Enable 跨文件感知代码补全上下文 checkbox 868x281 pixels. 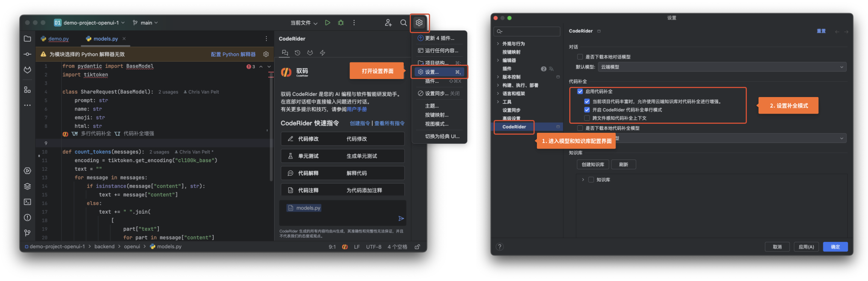coord(587,118)
